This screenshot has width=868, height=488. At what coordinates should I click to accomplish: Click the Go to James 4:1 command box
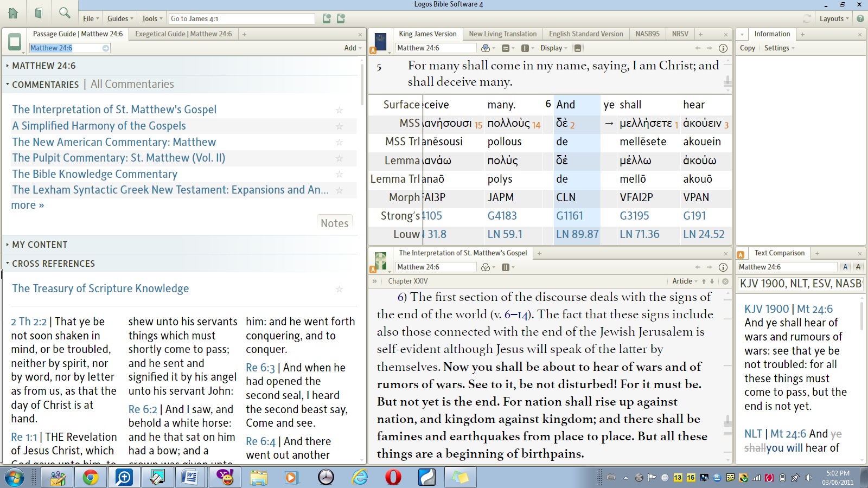(x=242, y=18)
